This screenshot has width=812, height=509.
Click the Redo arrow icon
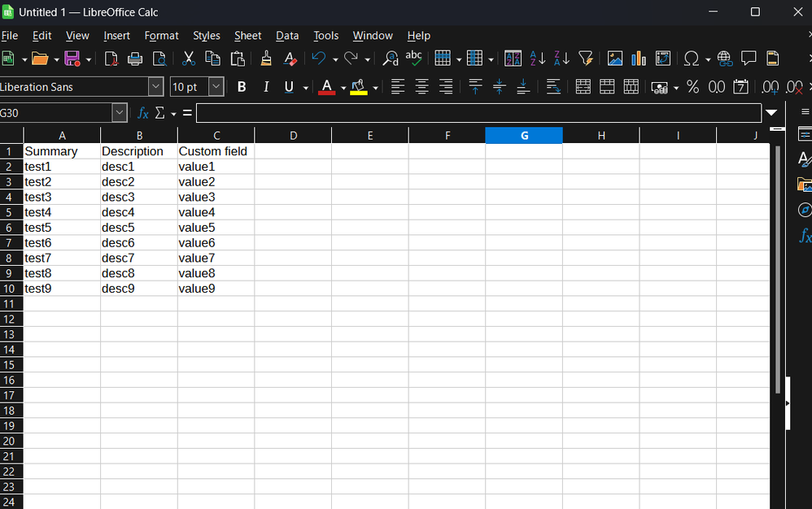351,59
